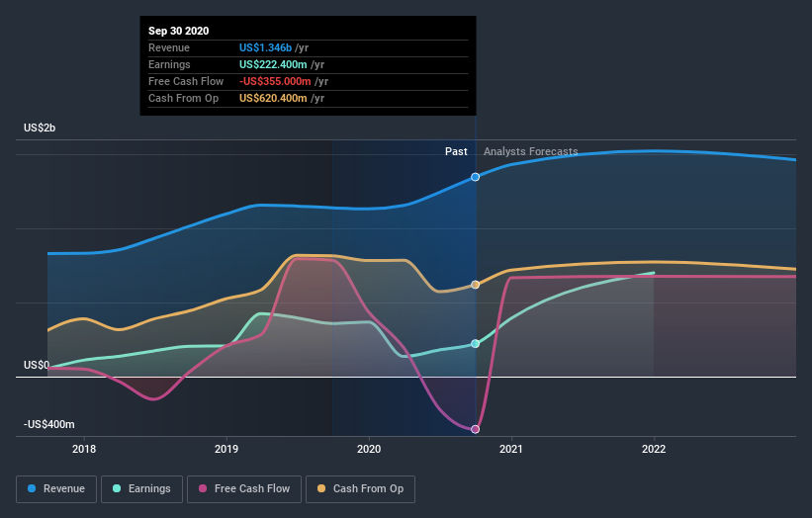Click the -US$355.000m free cash flow value
The height and width of the screenshot is (518, 812).
(275, 81)
